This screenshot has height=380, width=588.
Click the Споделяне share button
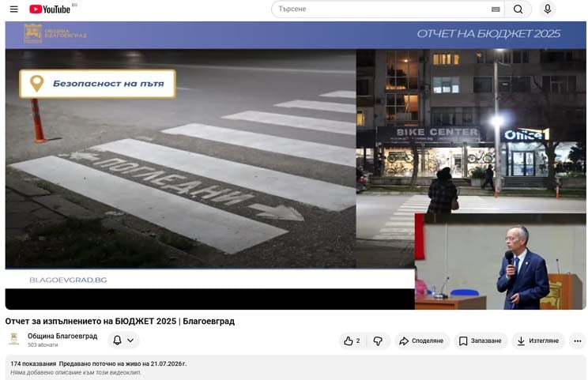[421, 340]
